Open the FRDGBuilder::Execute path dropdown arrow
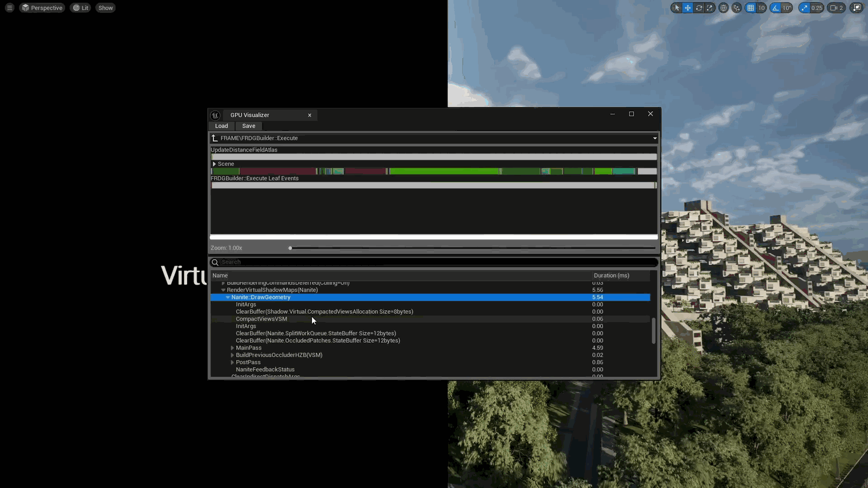Image resolution: width=868 pixels, height=488 pixels. [655, 138]
